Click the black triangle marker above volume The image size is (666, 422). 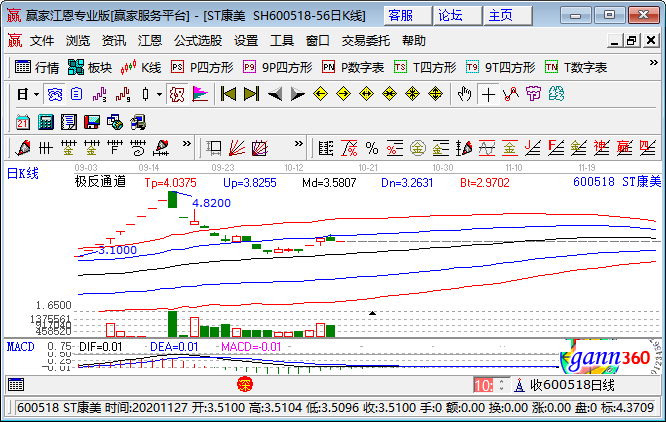coord(373,313)
